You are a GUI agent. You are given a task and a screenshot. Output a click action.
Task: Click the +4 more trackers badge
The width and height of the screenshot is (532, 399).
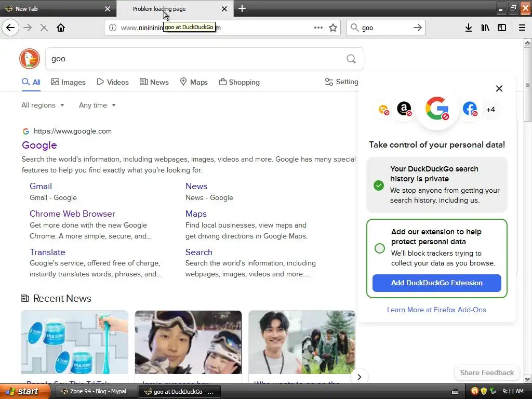point(490,109)
